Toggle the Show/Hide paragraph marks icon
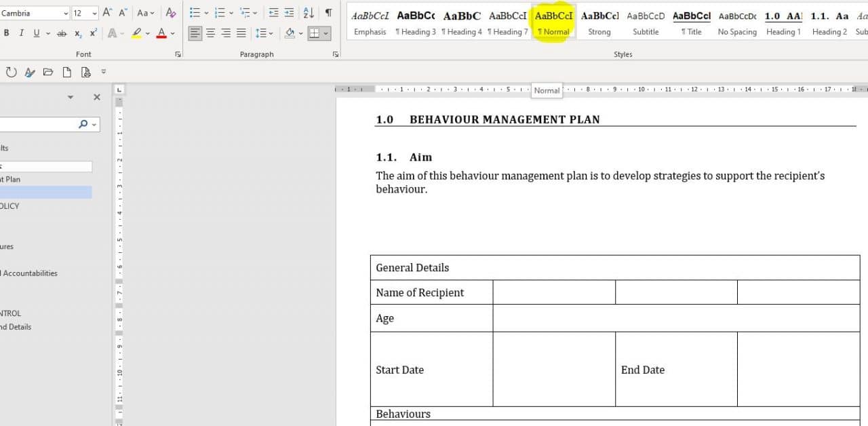Image resolution: width=868 pixels, height=426 pixels. point(328,13)
